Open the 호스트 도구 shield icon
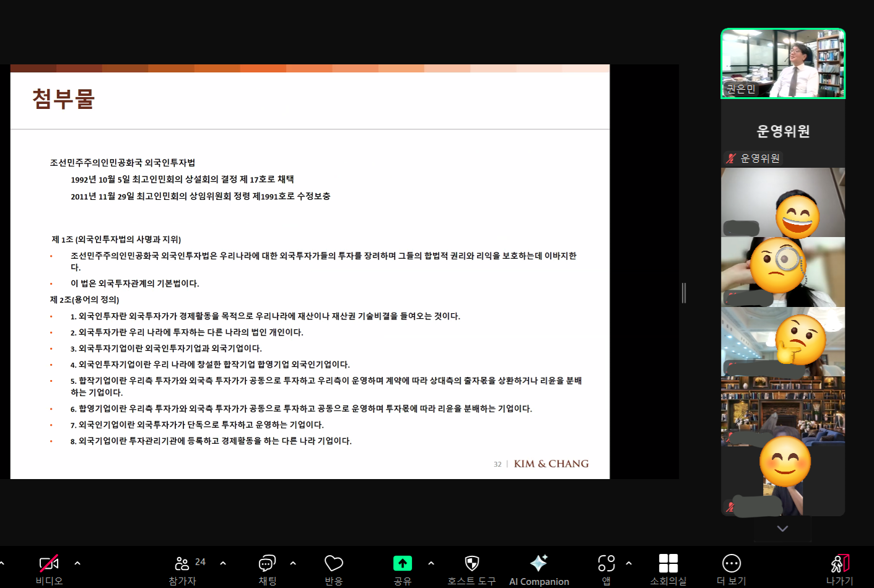874x588 pixels. click(472, 563)
